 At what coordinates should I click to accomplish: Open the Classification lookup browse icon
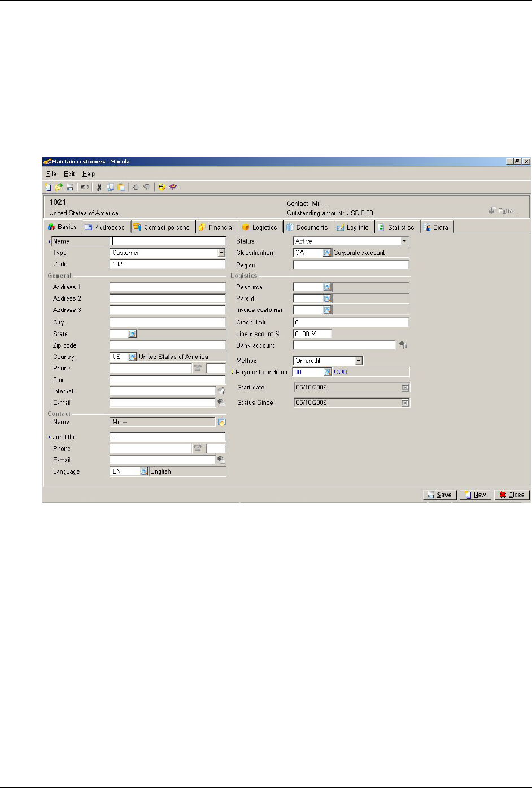327,253
